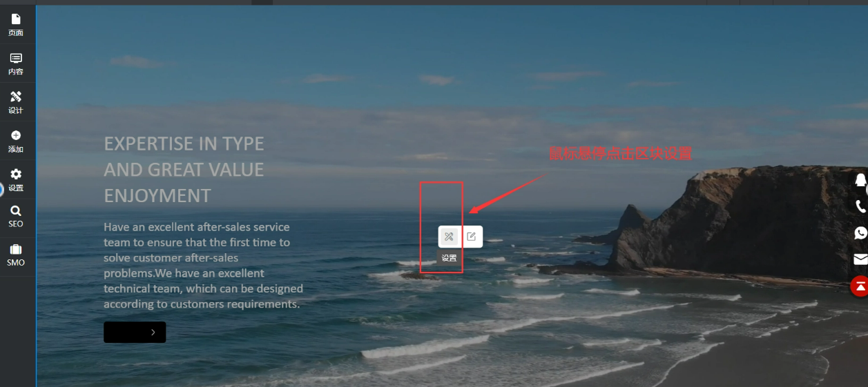This screenshot has height=387, width=868.
Task: Open the SEO search tool
Action: point(16,217)
